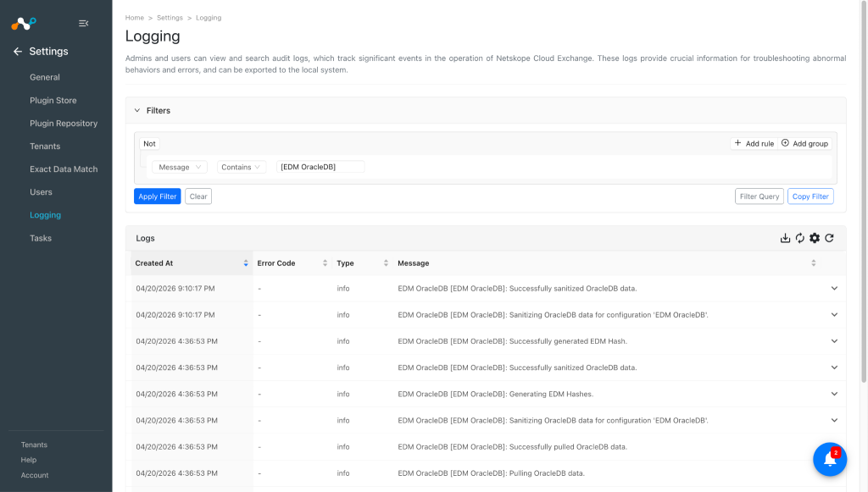
Task: Sort by Created At column arrows
Action: [246, 263]
